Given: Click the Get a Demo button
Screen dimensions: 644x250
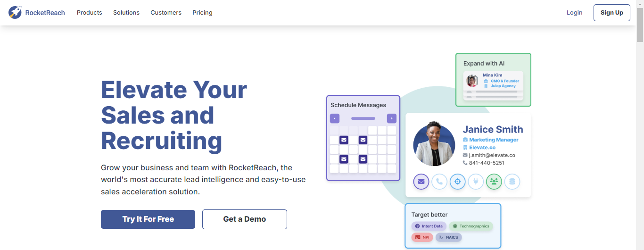Looking at the screenshot, I should click(244, 219).
